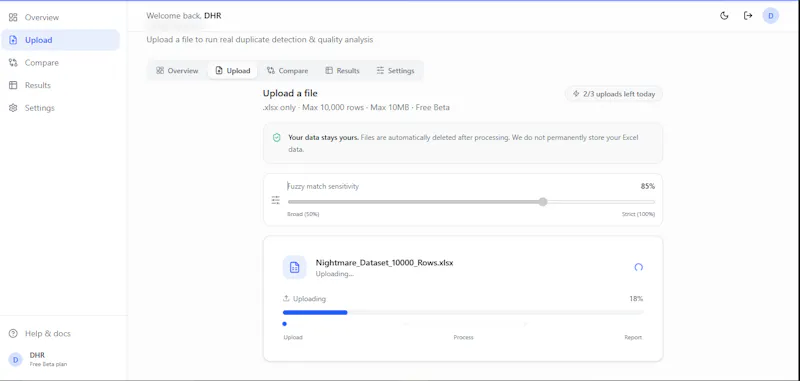Click the green shield privacy icon
Image resolution: width=800 pixels, height=381 pixels.
tap(277, 138)
